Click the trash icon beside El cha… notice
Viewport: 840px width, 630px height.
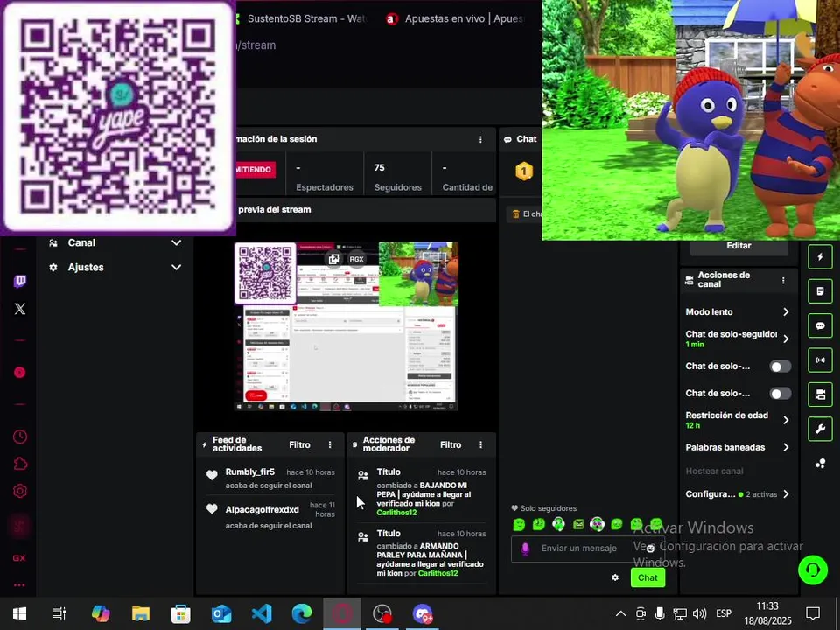coord(516,213)
